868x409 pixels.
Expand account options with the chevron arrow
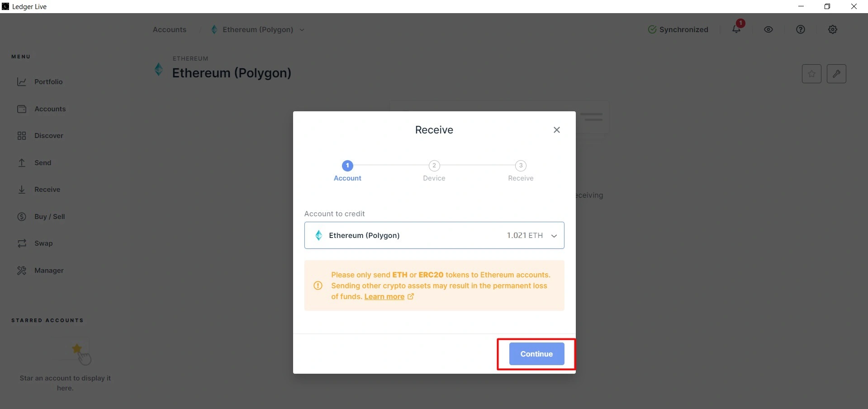554,236
